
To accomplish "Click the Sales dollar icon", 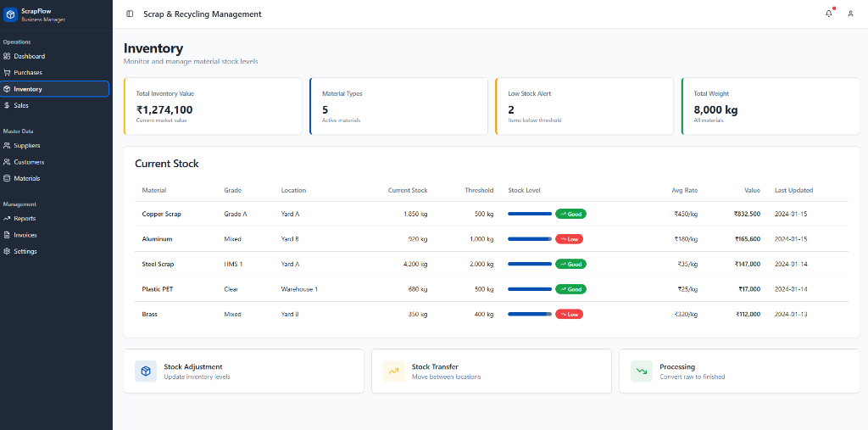I will click(7, 105).
